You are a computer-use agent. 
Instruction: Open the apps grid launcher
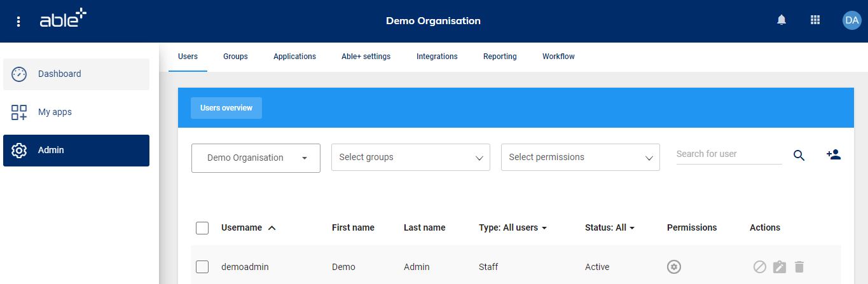[815, 20]
